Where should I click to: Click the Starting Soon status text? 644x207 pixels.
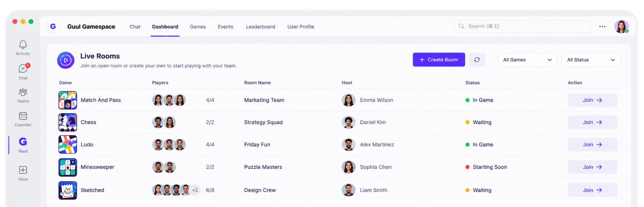click(490, 167)
